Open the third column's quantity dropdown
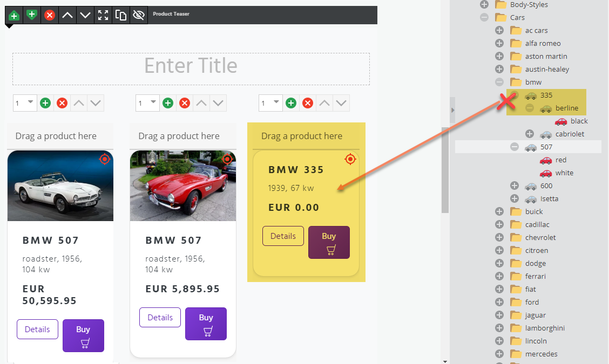 270,103
